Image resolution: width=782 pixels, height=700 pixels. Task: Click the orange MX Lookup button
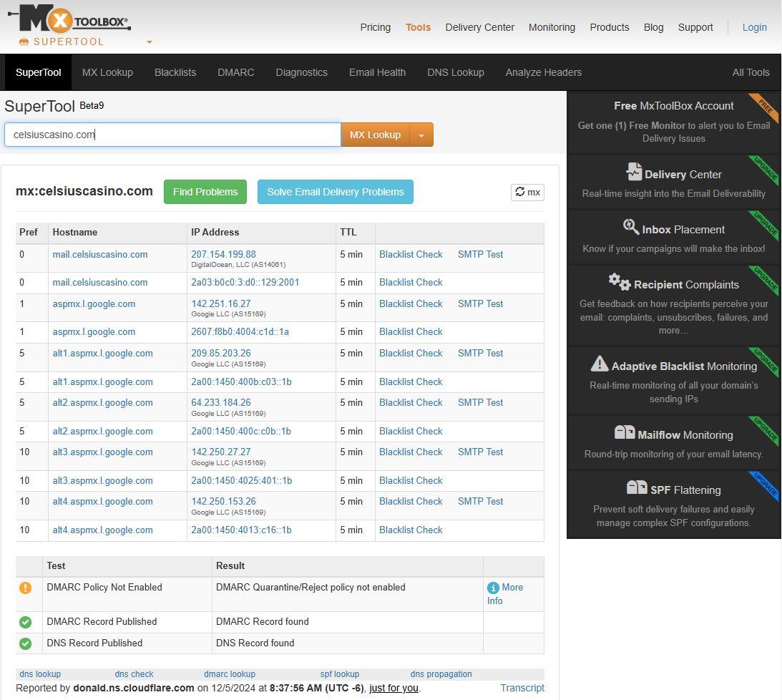coord(375,135)
